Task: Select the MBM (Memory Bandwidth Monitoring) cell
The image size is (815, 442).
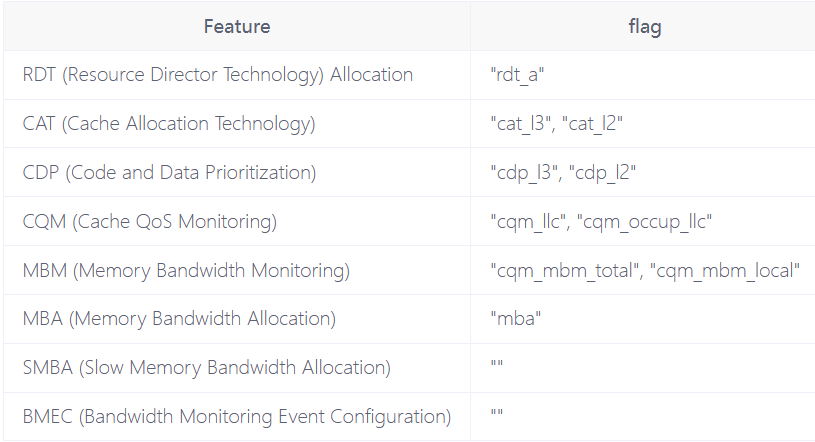Action: (x=186, y=270)
